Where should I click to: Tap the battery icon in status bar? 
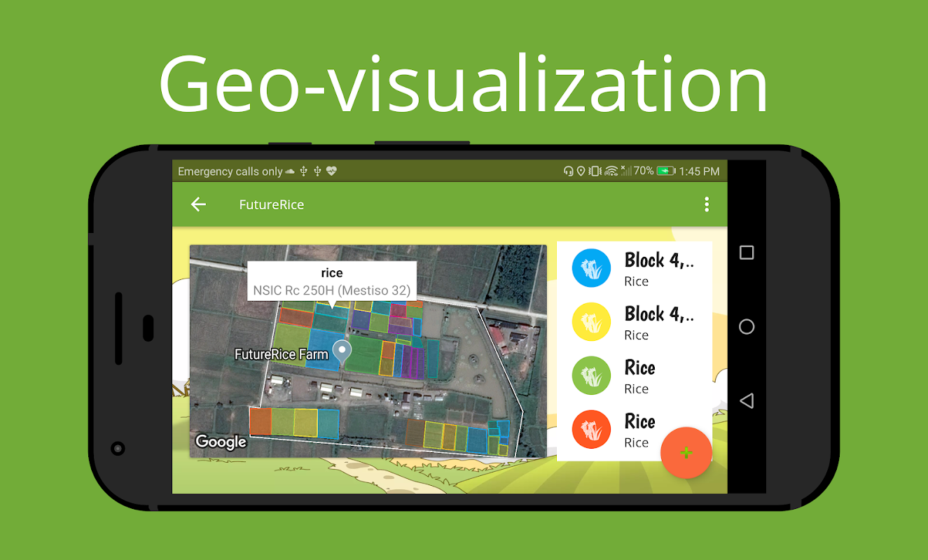click(x=665, y=171)
